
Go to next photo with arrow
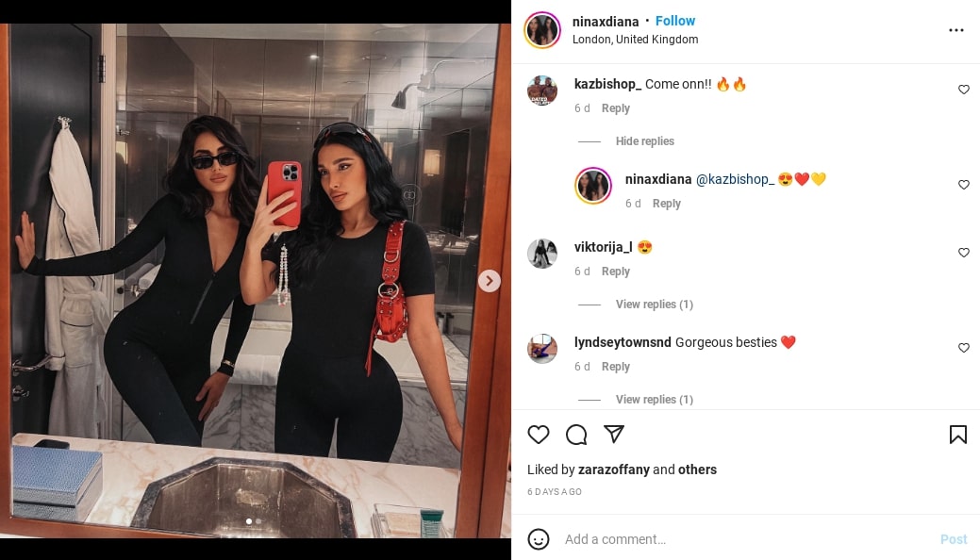click(490, 281)
